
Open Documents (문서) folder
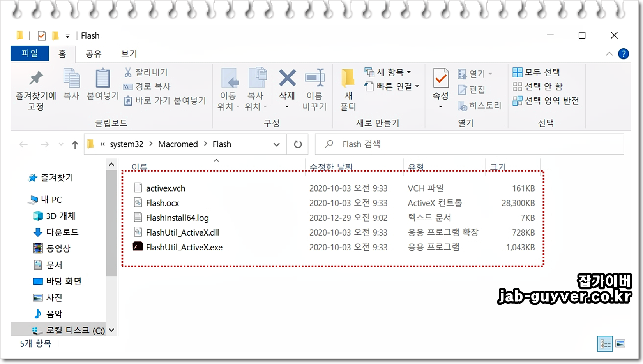tap(48, 265)
